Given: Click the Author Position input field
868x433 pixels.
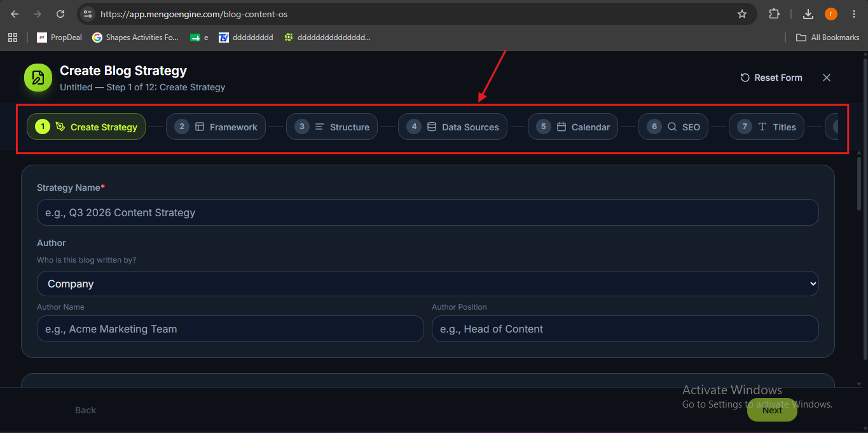Looking at the screenshot, I should (x=625, y=329).
